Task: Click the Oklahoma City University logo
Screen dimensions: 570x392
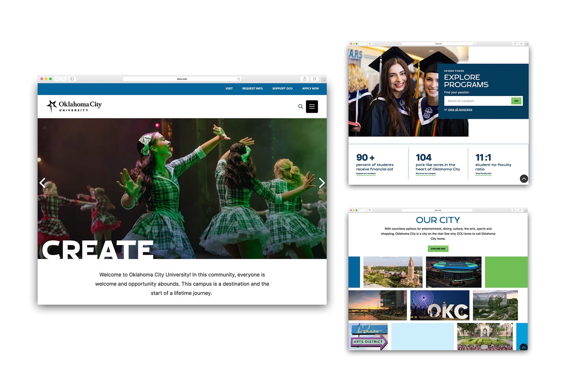Action: (x=74, y=106)
